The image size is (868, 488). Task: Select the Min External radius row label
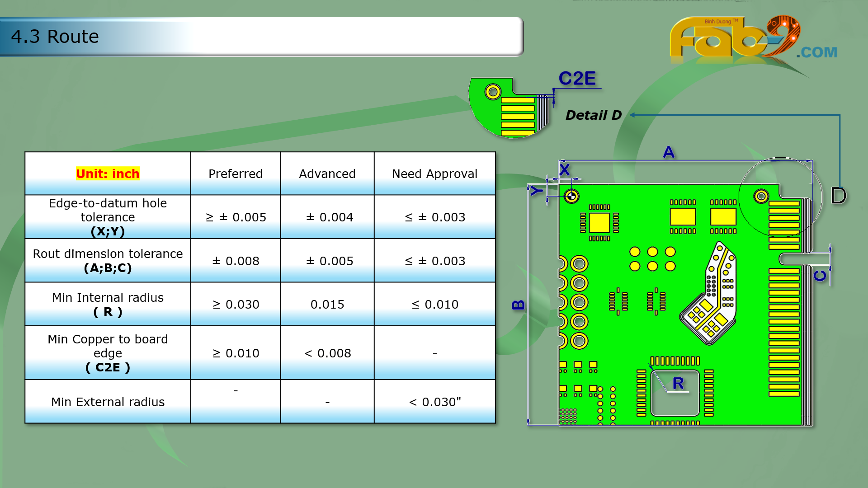tap(108, 402)
